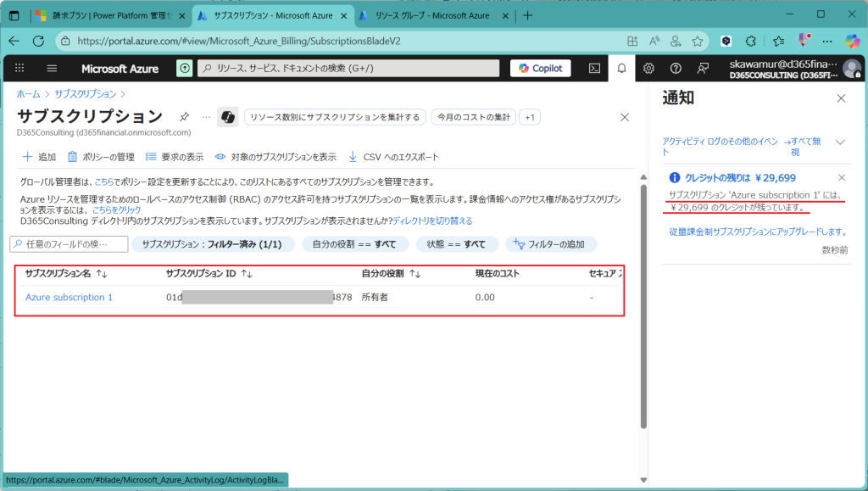
Task: Open Cloud Shell from the top bar
Action: pos(594,68)
